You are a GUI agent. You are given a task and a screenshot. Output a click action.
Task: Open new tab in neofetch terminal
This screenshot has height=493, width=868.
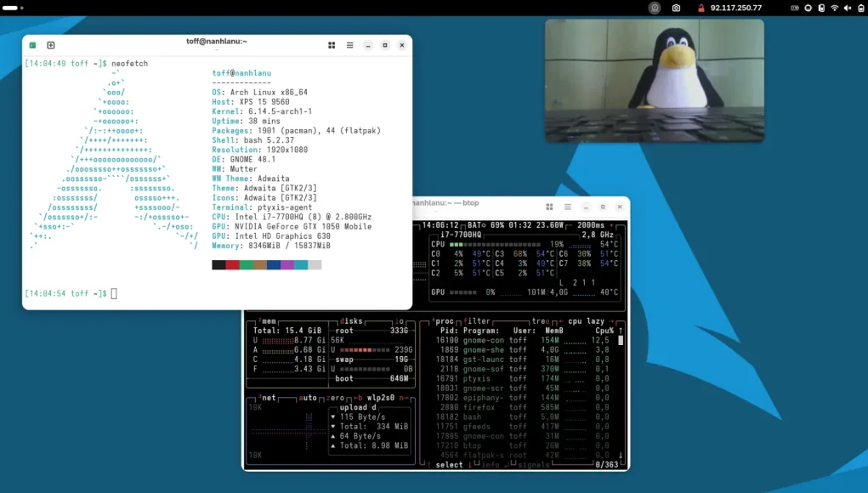point(51,45)
